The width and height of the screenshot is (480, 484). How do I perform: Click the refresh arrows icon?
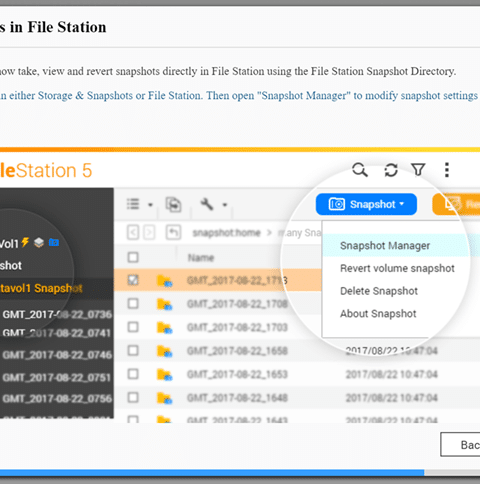tap(391, 170)
